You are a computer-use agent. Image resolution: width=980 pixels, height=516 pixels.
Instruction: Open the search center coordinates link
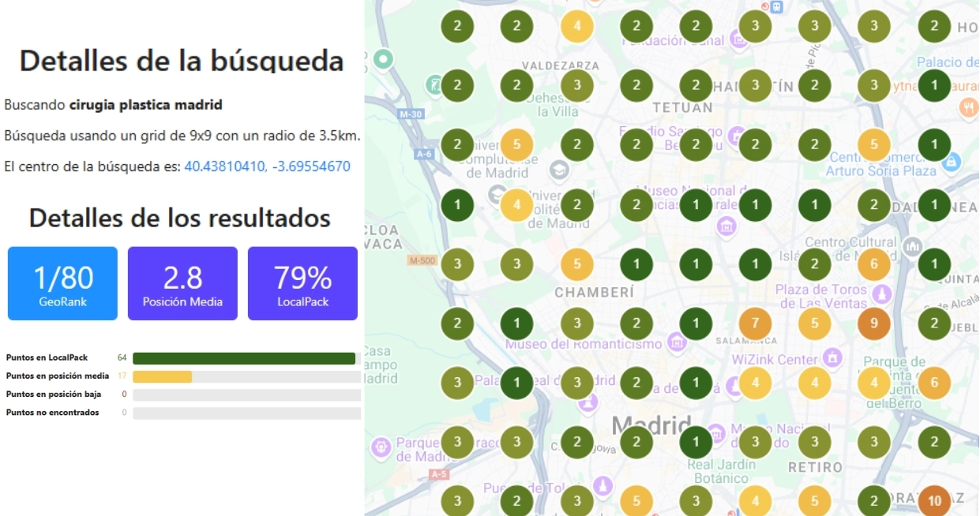coord(267,166)
